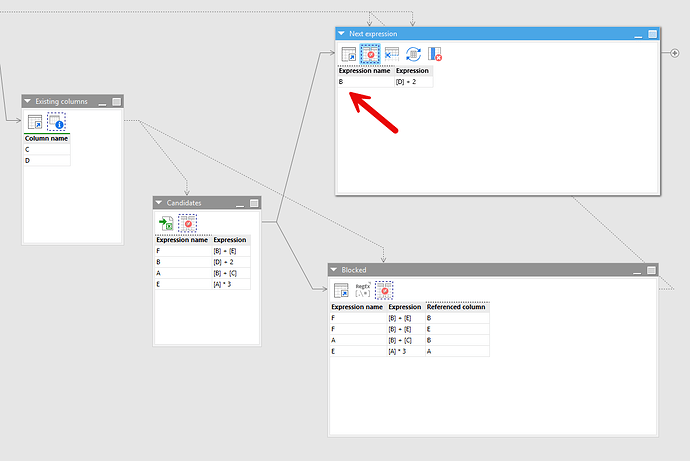
Task: Click the plus connector right of Next expression
Action: pos(675,53)
